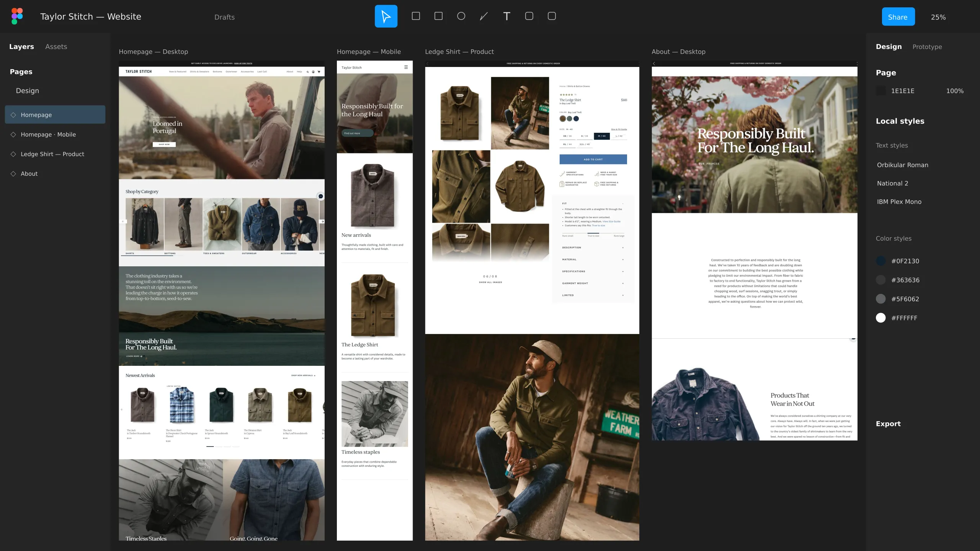Click the diamond icon on the Homepage page row
This screenshot has height=551, width=980.
[13, 115]
